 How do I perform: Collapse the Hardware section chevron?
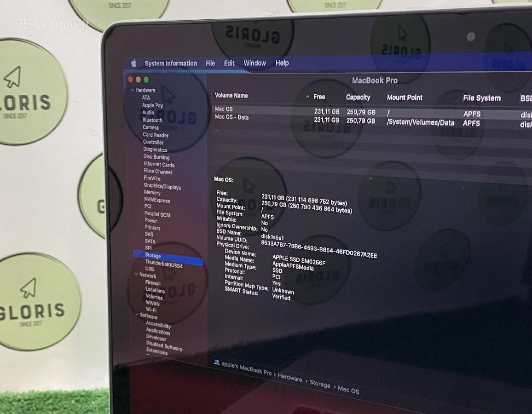(132, 90)
